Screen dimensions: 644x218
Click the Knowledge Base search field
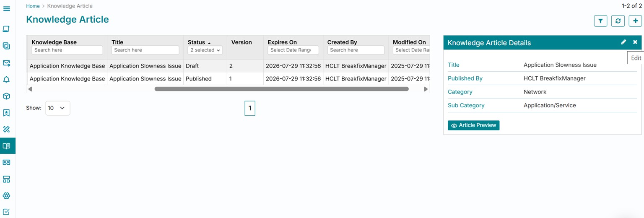click(x=67, y=50)
